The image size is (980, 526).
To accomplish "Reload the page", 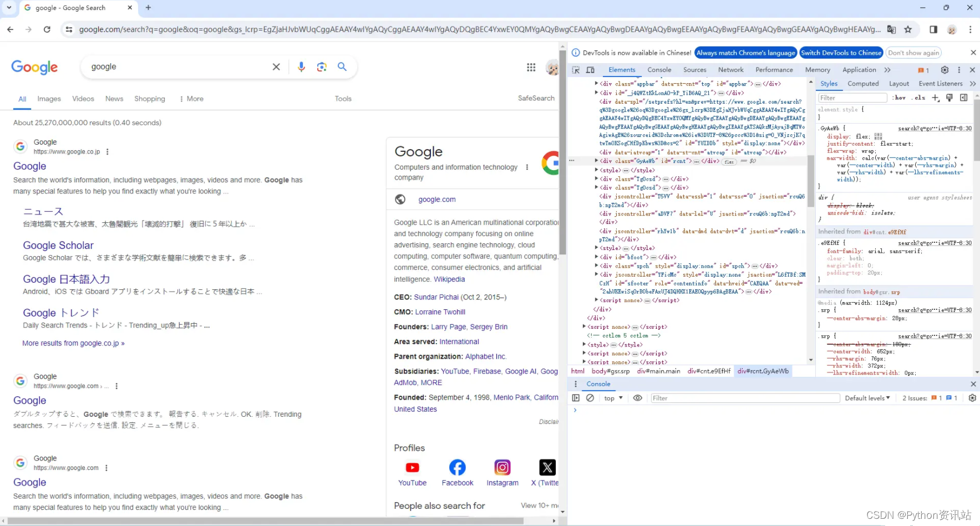I will tap(47, 29).
